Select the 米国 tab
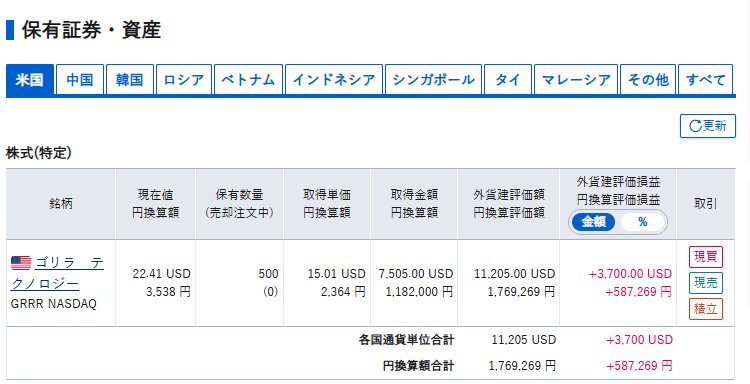Screen dimensions: 750x384 tap(30, 80)
